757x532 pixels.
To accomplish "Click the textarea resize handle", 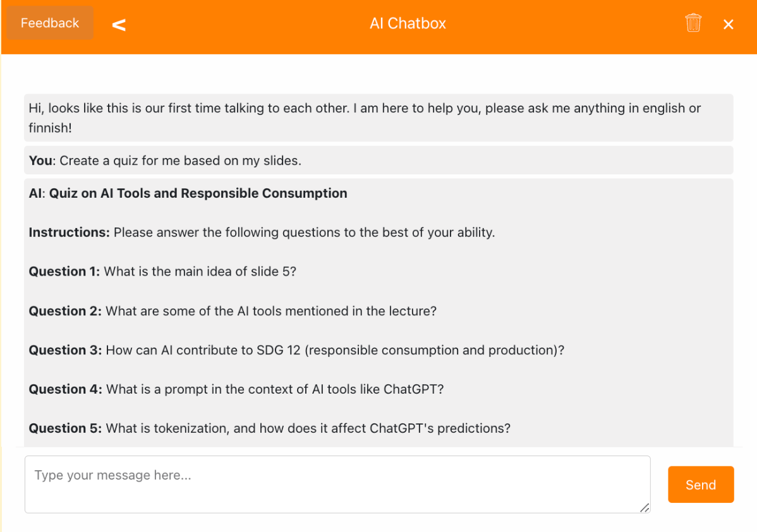I will tap(644, 508).
